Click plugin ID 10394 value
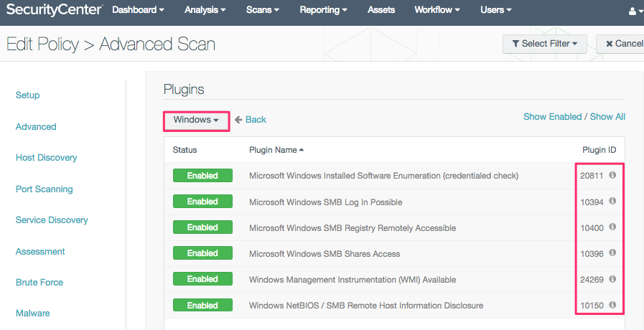Image resolution: width=644 pixels, height=330 pixels. point(592,202)
